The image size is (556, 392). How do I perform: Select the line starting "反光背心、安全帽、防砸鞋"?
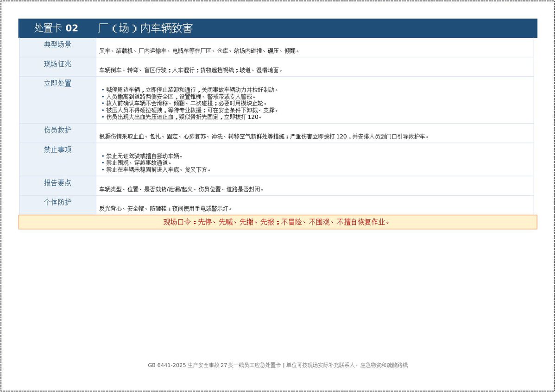point(166,209)
